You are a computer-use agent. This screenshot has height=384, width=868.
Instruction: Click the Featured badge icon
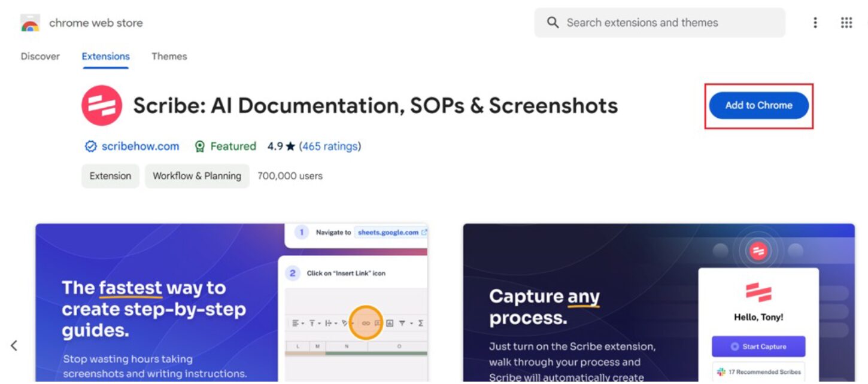pyautogui.click(x=199, y=146)
